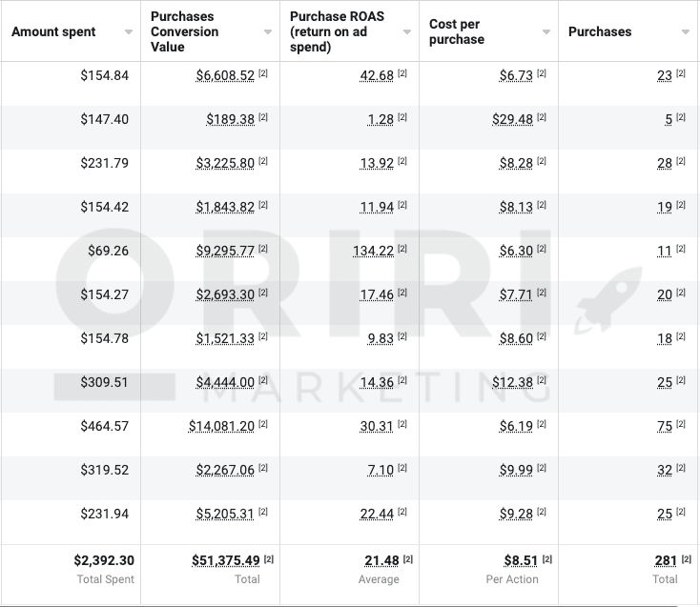Open the Purchases column dropdown arrow
The width and height of the screenshot is (700, 607).
point(686,32)
